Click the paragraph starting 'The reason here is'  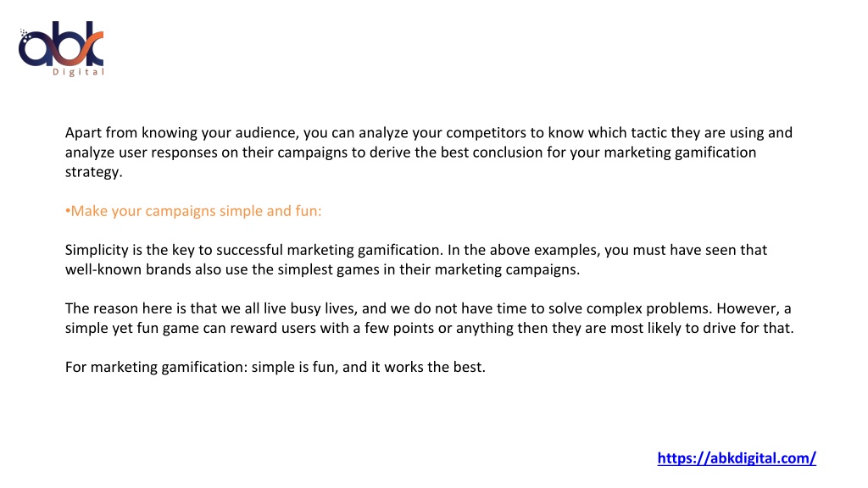click(429, 319)
